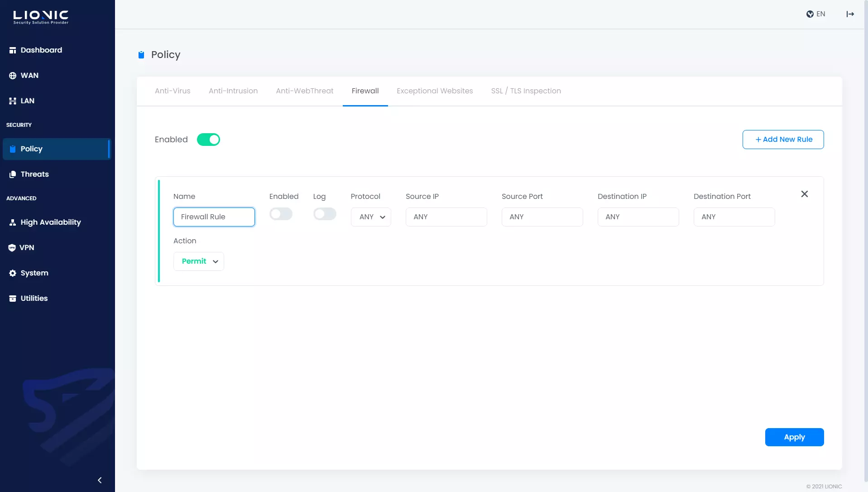Open the Utilities sidebar icon

pyautogui.click(x=13, y=299)
